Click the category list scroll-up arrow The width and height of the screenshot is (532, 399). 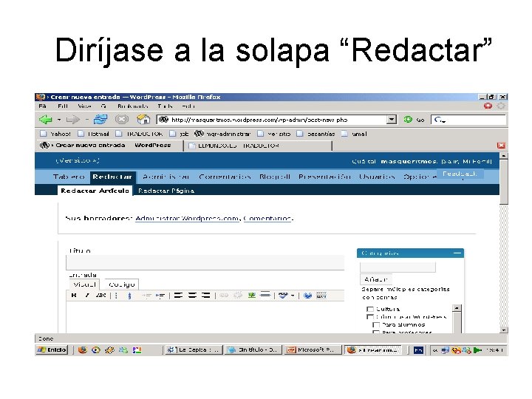(x=457, y=308)
